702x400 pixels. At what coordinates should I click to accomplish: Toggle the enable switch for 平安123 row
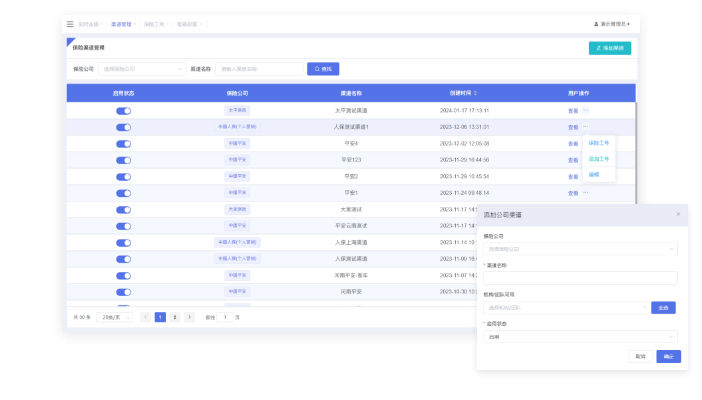(x=123, y=159)
